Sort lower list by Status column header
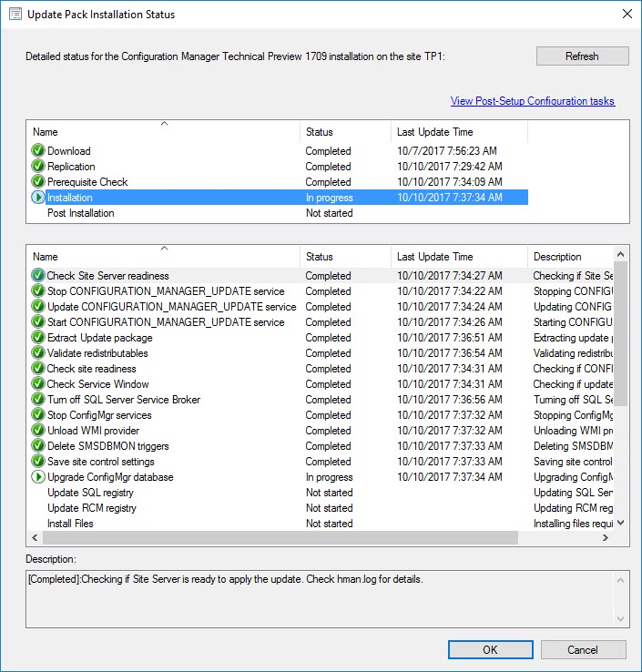This screenshot has width=642, height=672. [x=345, y=257]
